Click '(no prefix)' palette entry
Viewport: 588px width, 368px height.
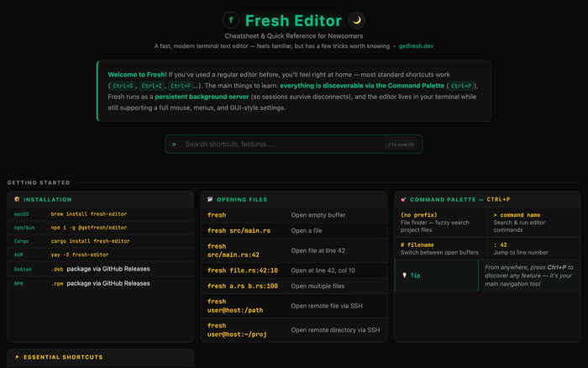[x=419, y=215]
